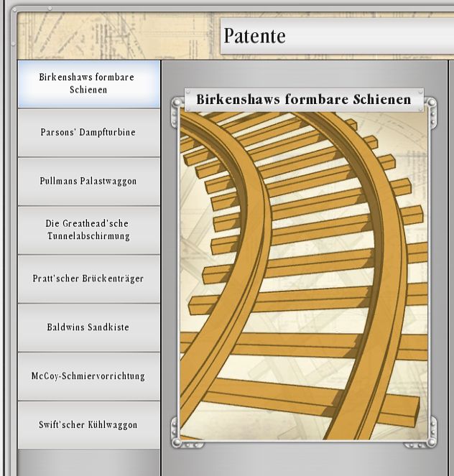Screen dimensions: 454x476
Task: Select Baldwins Sandkiste patent
Action: click(x=88, y=327)
